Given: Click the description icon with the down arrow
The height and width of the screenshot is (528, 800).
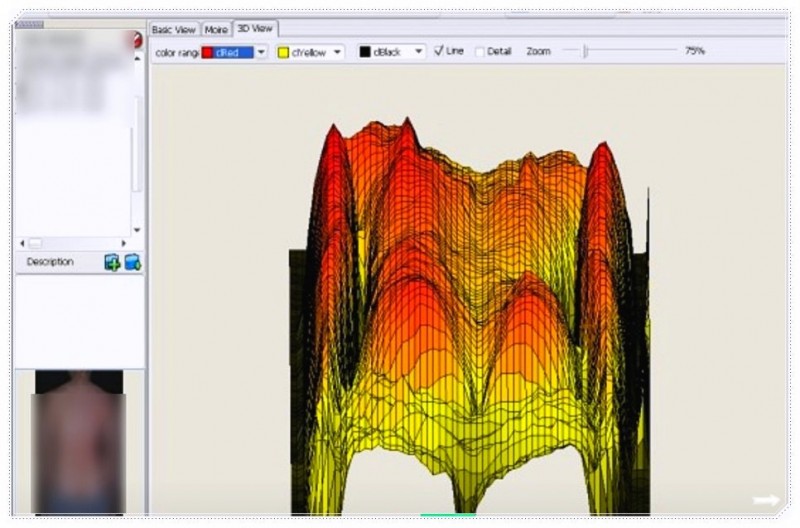Looking at the screenshot, I should (x=132, y=263).
